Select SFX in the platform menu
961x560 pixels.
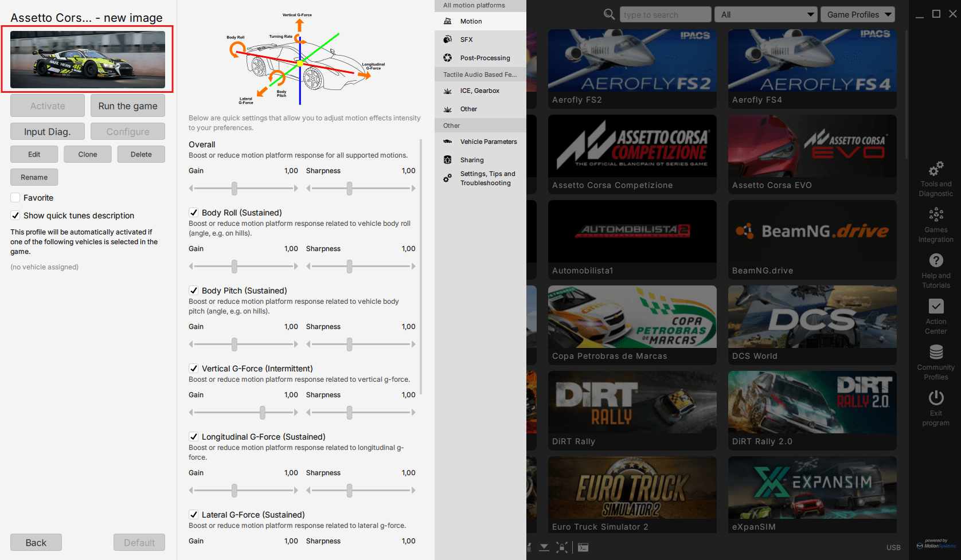click(480, 40)
